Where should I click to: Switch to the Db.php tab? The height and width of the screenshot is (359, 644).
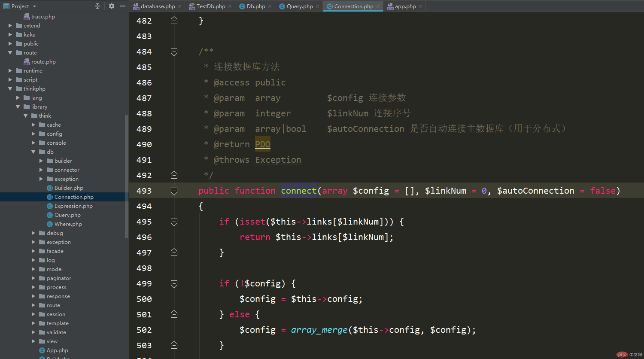coord(256,6)
